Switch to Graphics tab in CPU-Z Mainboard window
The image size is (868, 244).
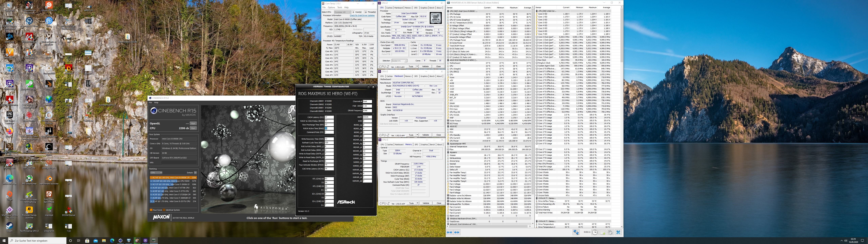click(x=425, y=76)
